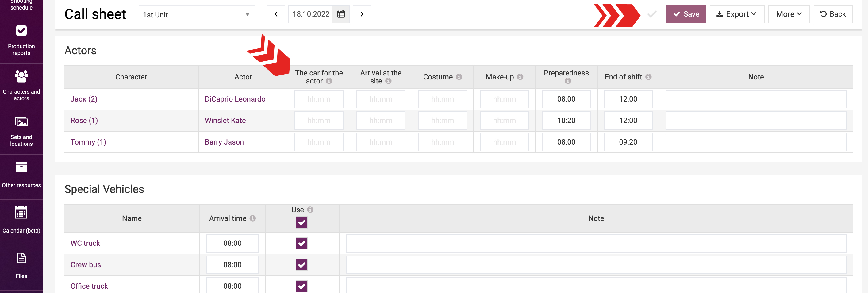Screen dimensions: 868x293
Task: Edit WC truck arrival time
Action: [232, 243]
